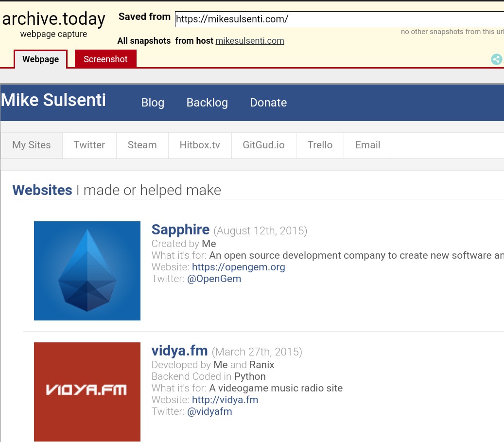Click the 'Developed by Me and Ranix' line
The width and height of the screenshot is (504, 442).
[213, 365]
